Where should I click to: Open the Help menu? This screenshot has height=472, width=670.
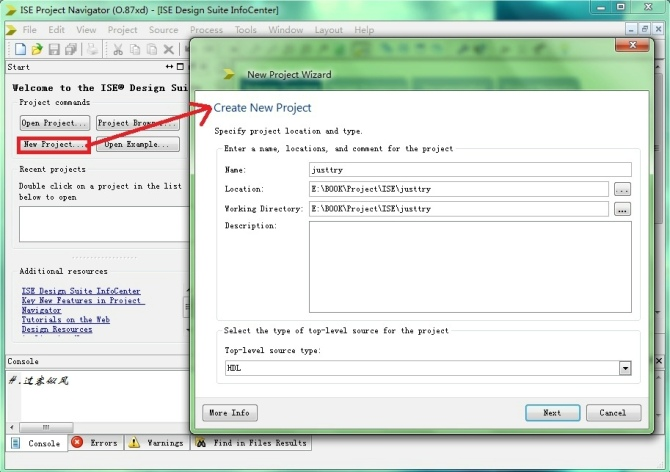(364, 30)
